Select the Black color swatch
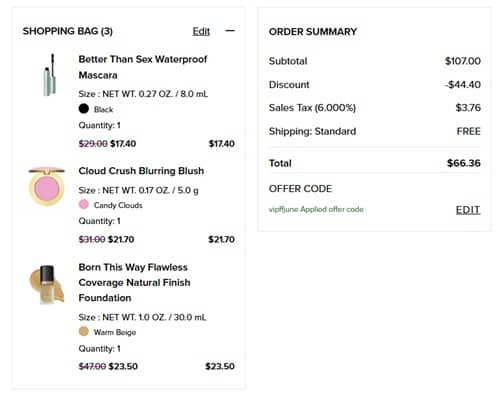500x395 pixels. [84, 109]
